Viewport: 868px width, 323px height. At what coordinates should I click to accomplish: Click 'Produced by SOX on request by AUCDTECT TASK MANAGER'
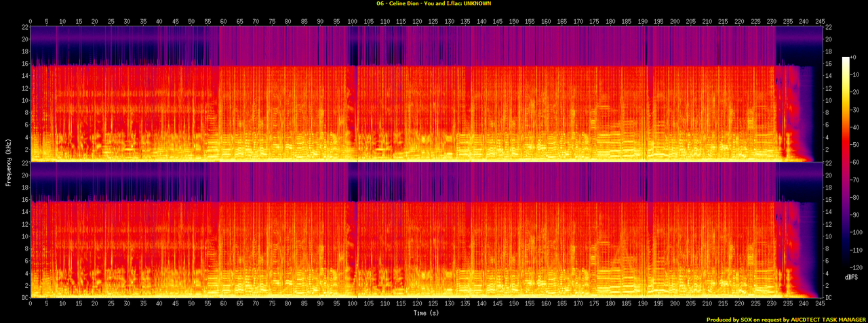tap(786, 319)
